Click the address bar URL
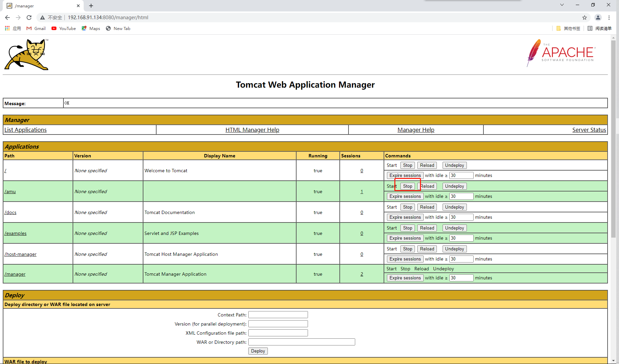This screenshot has width=619, height=364. coord(108,18)
